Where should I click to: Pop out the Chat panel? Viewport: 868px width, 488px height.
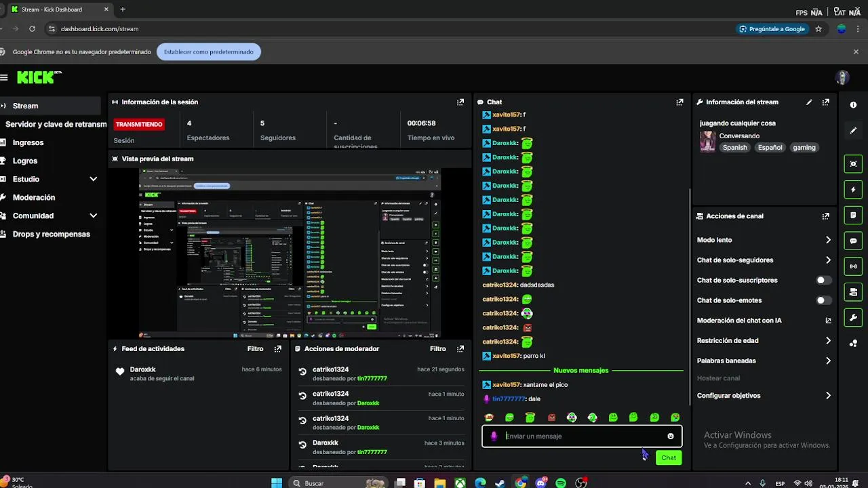click(679, 102)
